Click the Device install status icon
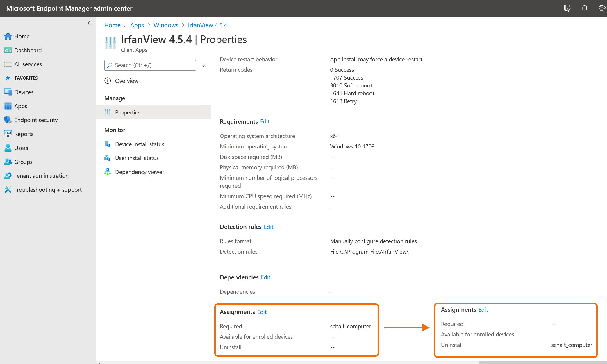The width and height of the screenshot is (607, 364). pos(108,144)
